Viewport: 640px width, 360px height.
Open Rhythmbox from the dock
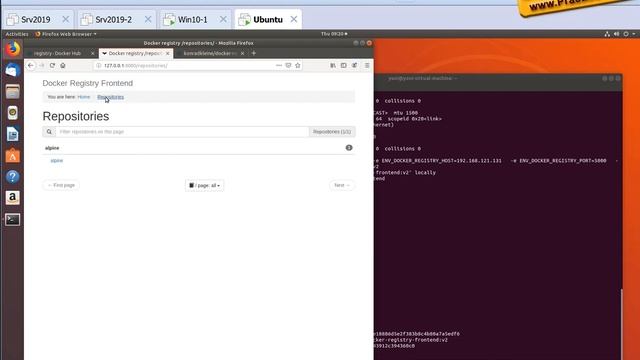click(13, 113)
